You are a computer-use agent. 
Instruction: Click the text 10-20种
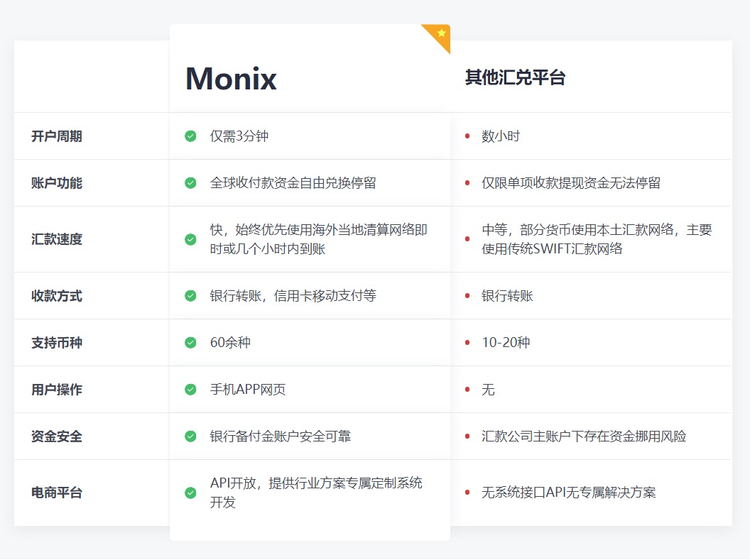tap(506, 343)
